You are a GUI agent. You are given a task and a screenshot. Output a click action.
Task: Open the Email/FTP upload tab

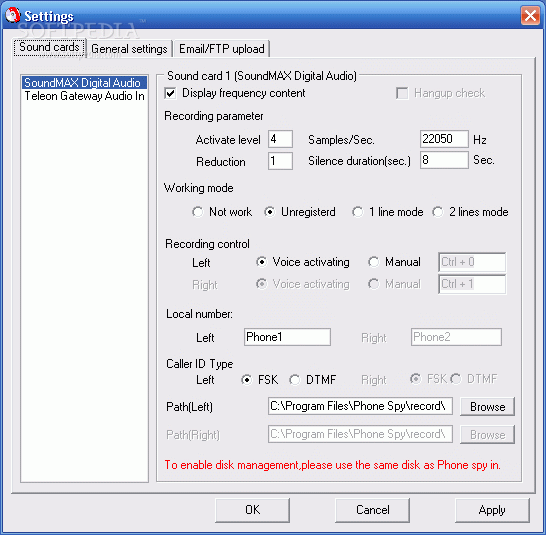tap(222, 49)
